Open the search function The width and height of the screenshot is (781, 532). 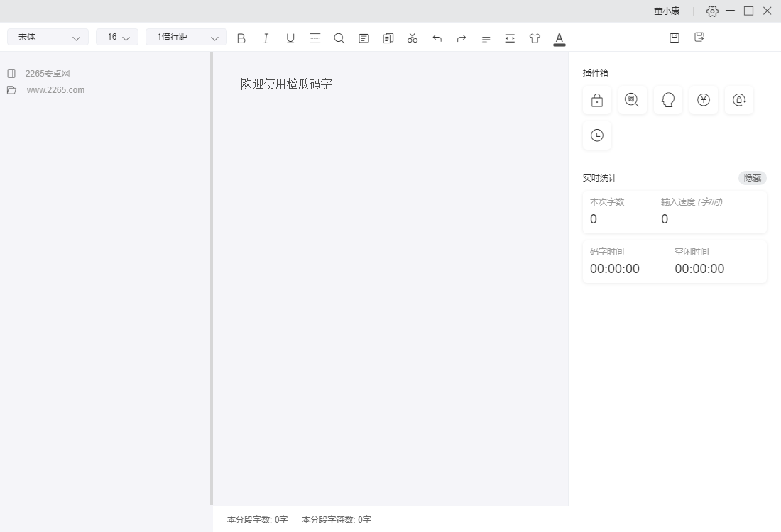tap(339, 38)
